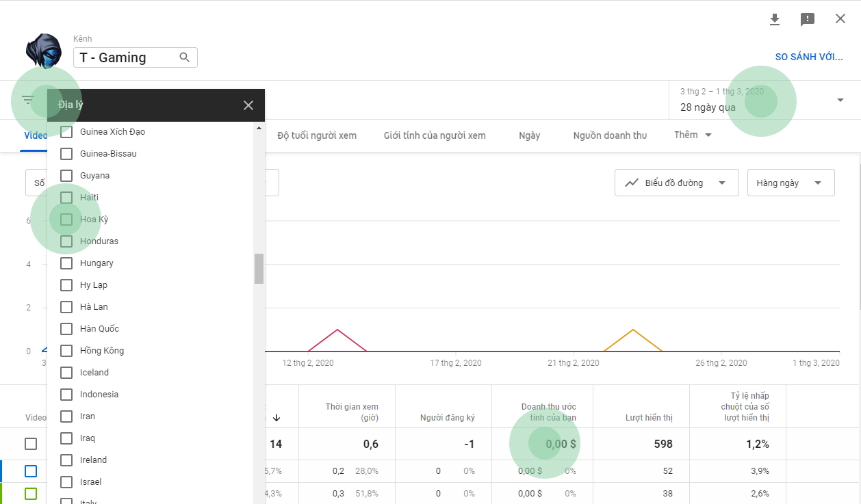The height and width of the screenshot is (504, 861).
Task: Click the sort arrow in the table header
Action: [277, 417]
